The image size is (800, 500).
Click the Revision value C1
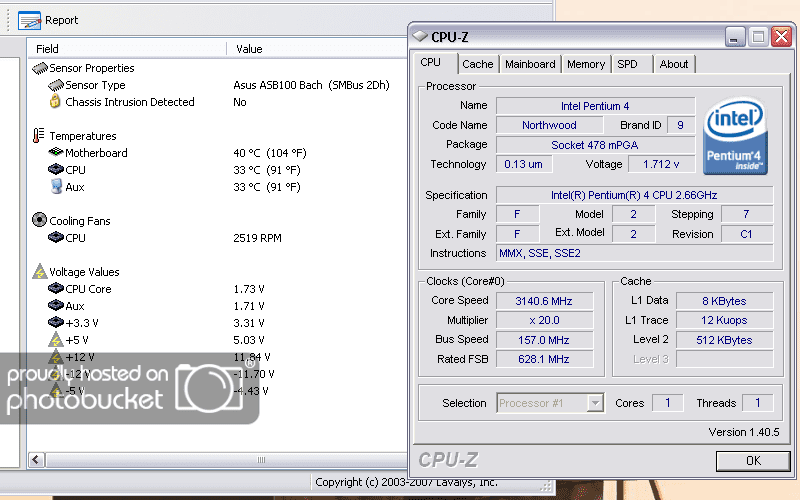[746, 234]
